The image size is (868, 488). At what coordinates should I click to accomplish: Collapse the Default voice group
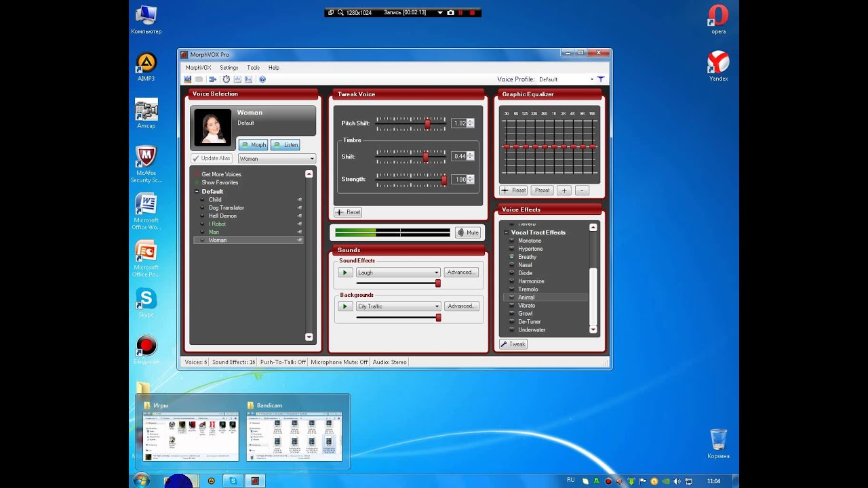(197, 192)
